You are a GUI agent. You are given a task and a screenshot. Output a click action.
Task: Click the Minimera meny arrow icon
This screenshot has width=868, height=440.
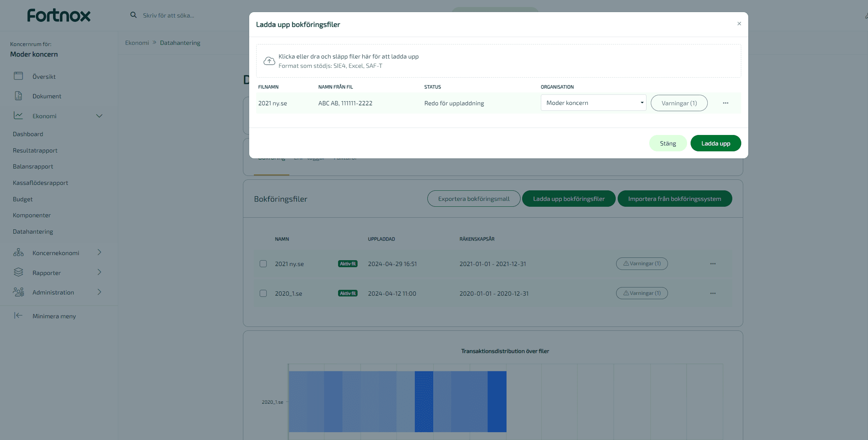(x=18, y=316)
